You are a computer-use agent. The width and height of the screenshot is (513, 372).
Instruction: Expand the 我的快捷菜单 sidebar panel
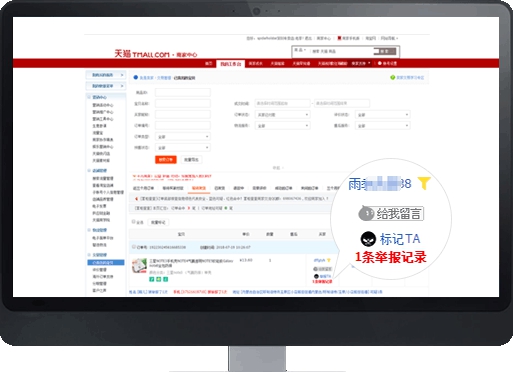(106, 86)
